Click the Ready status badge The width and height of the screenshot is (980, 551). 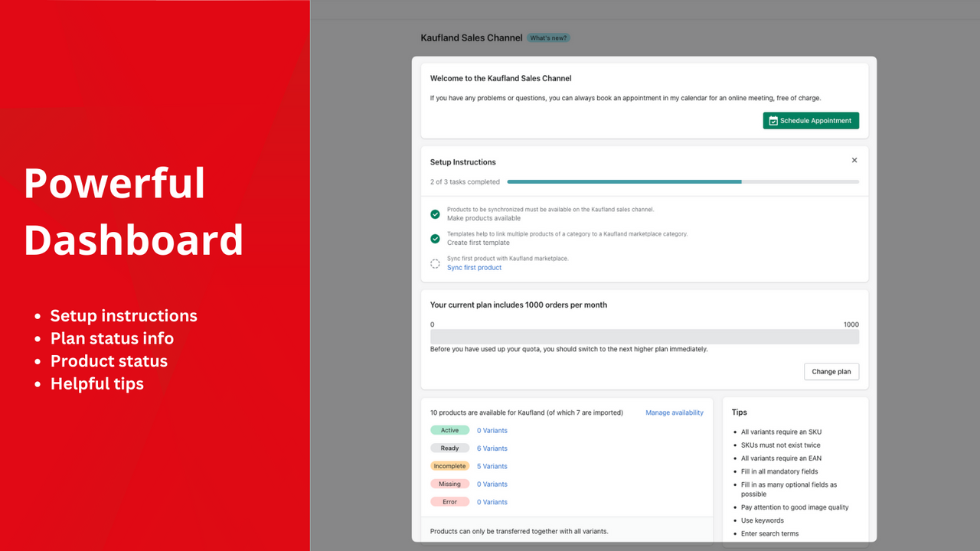pyautogui.click(x=449, y=448)
